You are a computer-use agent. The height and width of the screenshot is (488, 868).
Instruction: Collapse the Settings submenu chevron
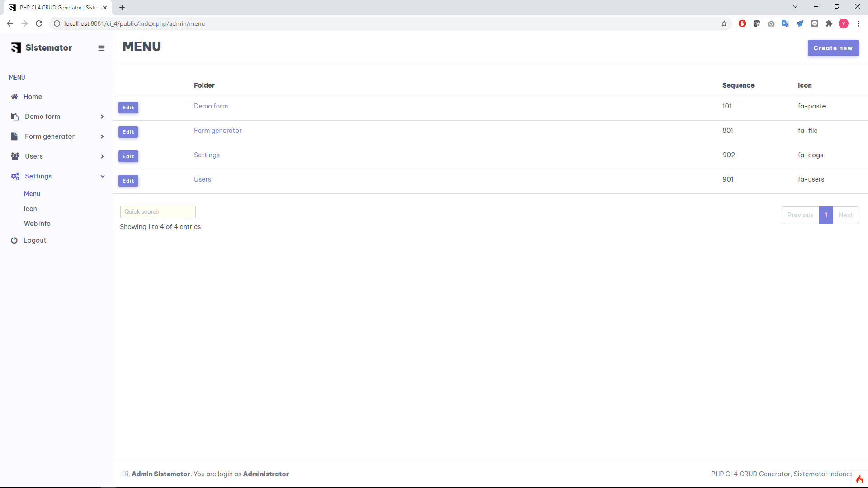point(103,176)
